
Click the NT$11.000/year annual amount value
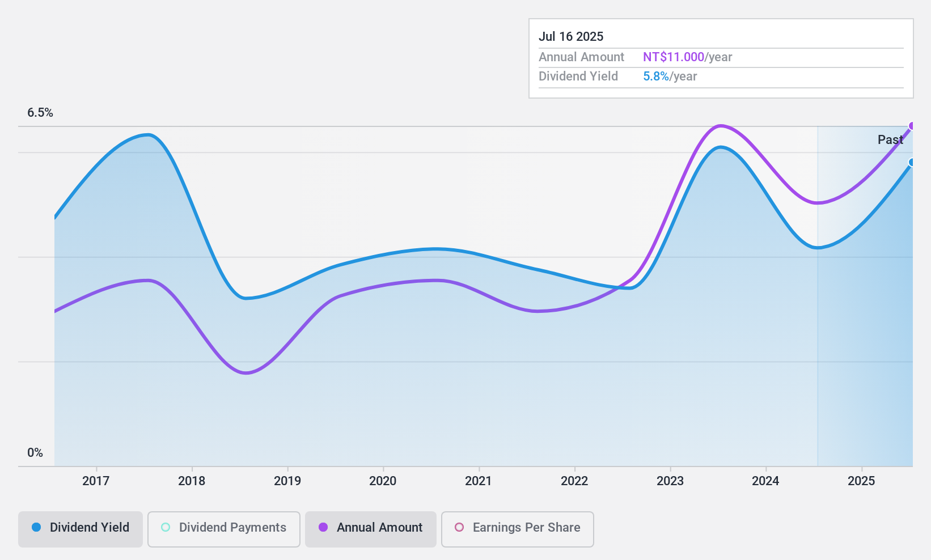click(687, 57)
